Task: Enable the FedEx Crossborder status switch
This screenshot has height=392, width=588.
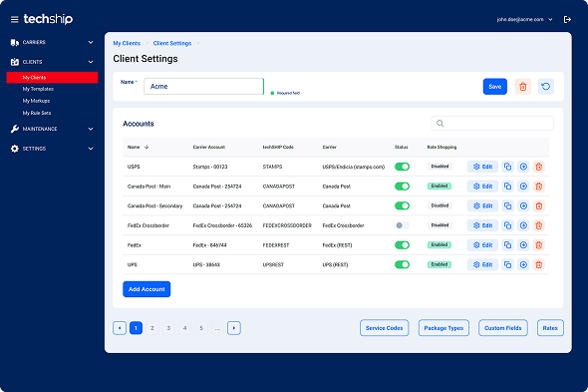Action: point(402,225)
